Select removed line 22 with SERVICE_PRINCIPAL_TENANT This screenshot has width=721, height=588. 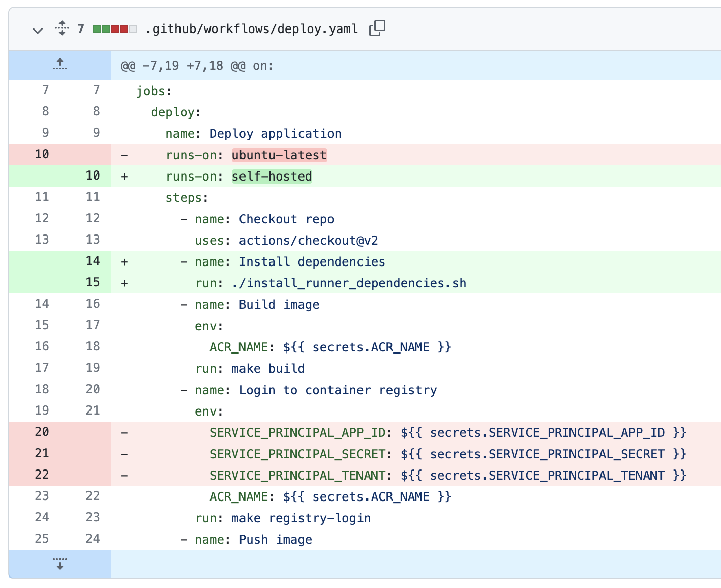pos(43,475)
